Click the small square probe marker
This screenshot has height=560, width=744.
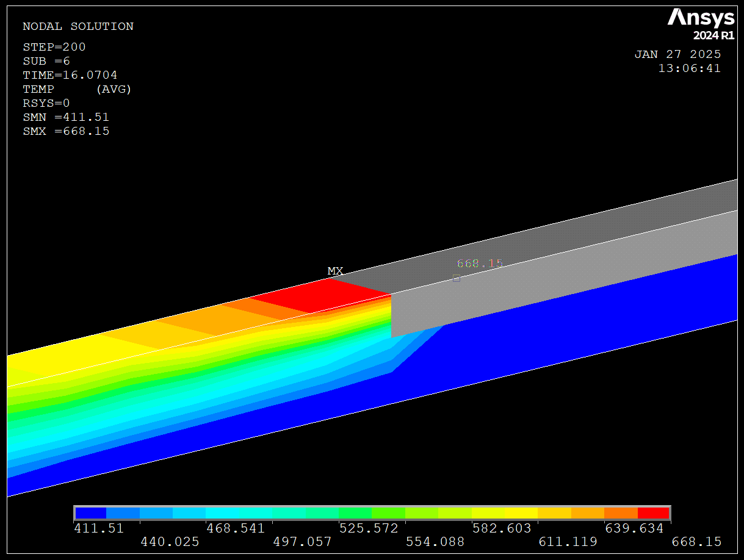click(x=456, y=278)
